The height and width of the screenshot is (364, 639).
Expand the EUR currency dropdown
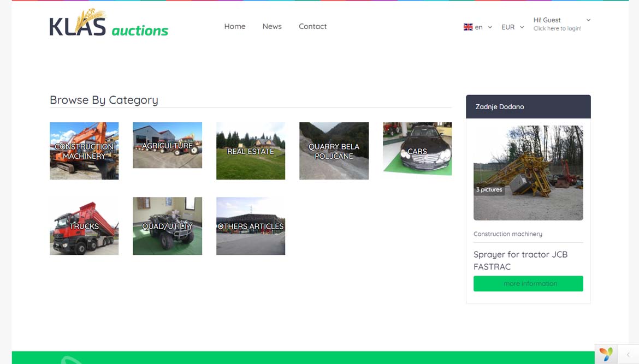pos(513,27)
